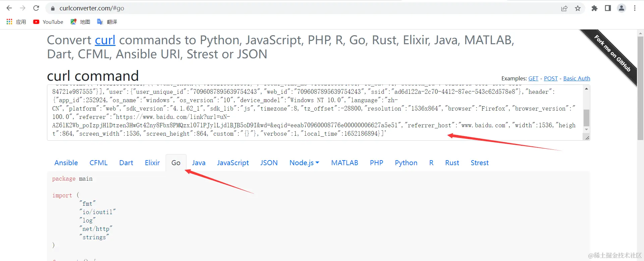644x261 pixels.
Task: Switch to the MATLAB tab
Action: [x=344, y=163]
